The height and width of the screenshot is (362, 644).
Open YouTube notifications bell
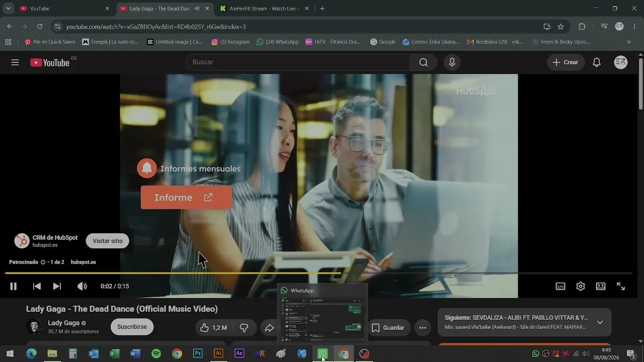pyautogui.click(x=597, y=62)
